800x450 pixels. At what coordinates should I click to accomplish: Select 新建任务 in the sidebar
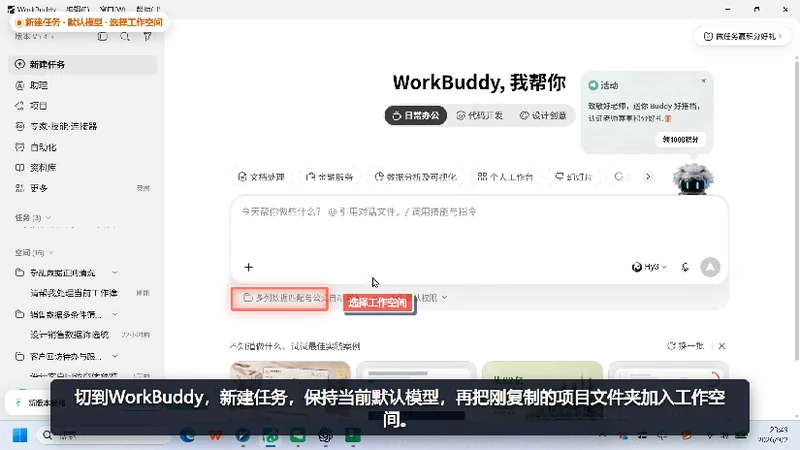point(83,64)
